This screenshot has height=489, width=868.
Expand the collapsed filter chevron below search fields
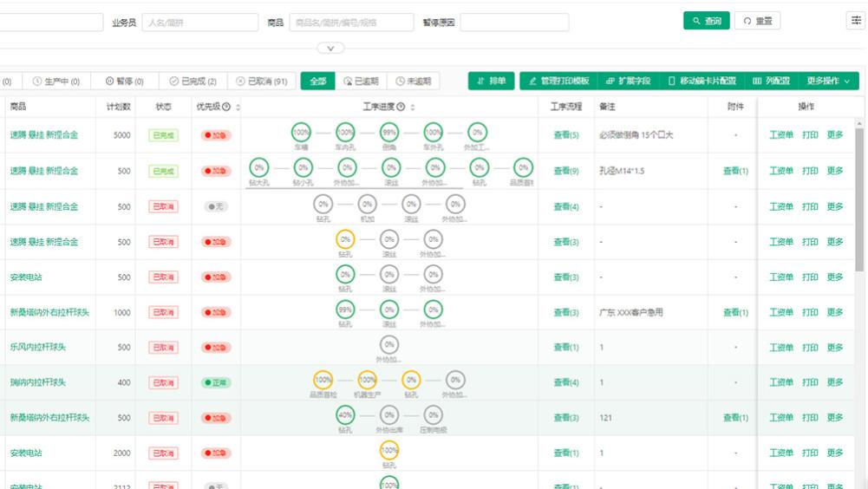click(x=330, y=49)
